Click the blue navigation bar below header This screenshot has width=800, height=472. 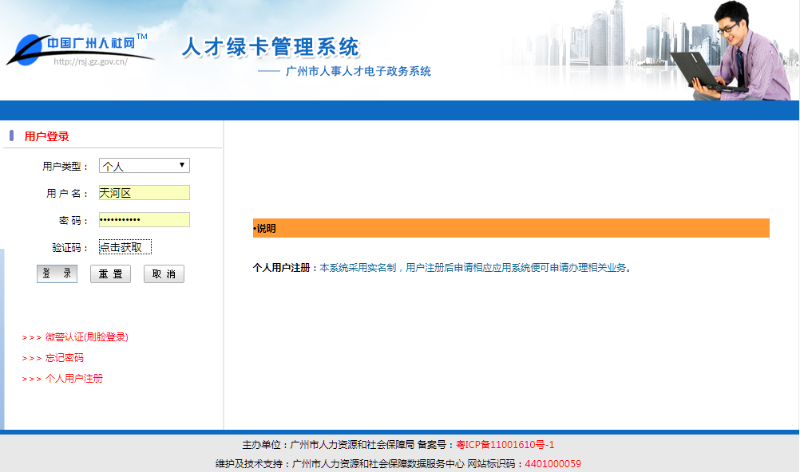pos(400,110)
